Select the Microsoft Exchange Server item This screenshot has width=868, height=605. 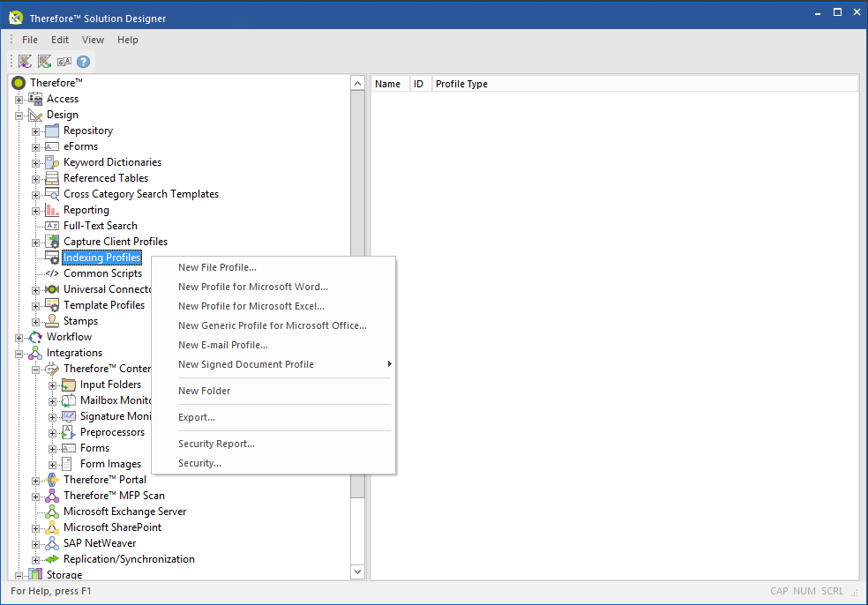[x=125, y=512]
